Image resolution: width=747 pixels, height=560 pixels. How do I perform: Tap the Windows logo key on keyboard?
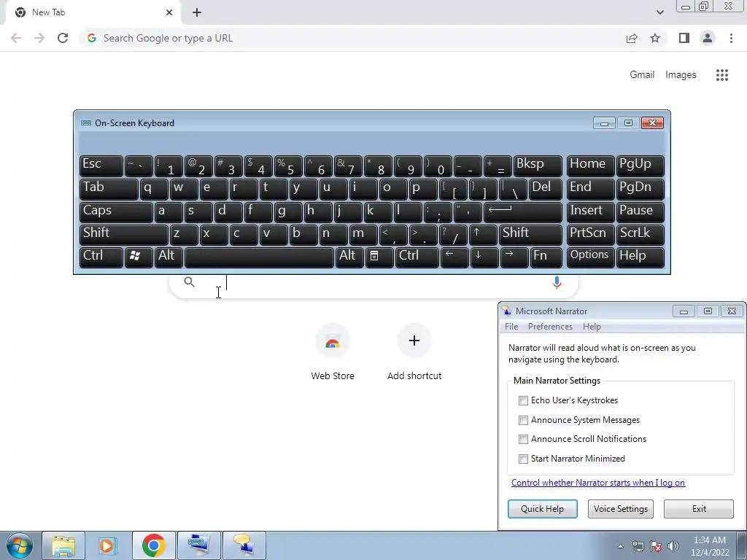138,257
